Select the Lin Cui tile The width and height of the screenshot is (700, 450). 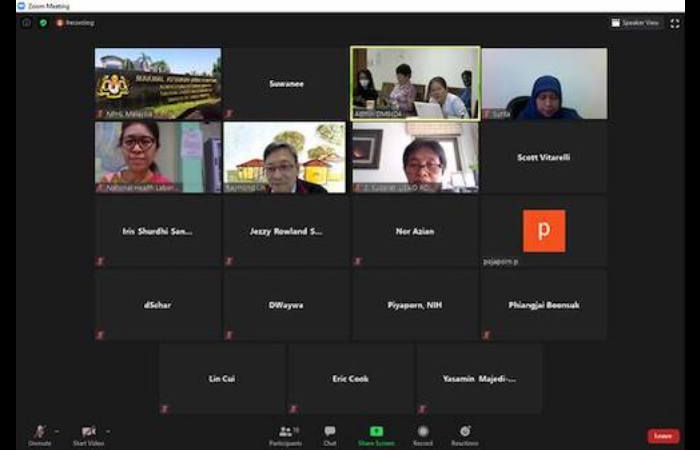pos(222,379)
